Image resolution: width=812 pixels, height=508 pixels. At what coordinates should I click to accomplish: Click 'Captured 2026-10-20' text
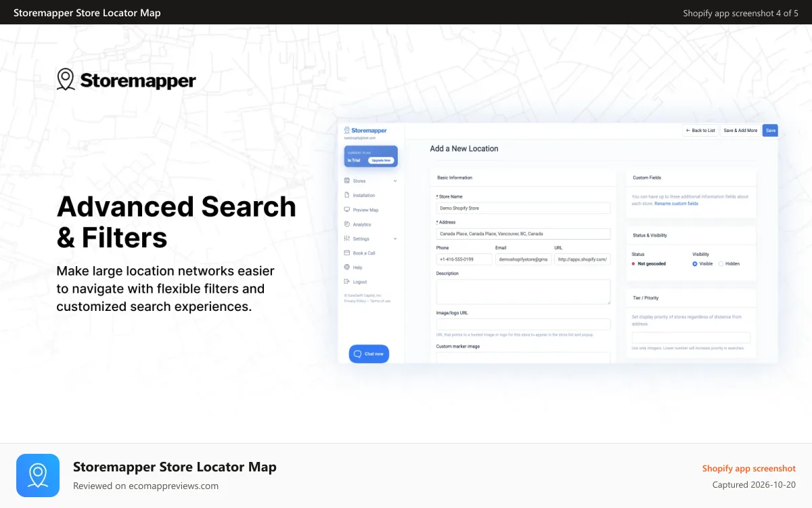tap(754, 484)
